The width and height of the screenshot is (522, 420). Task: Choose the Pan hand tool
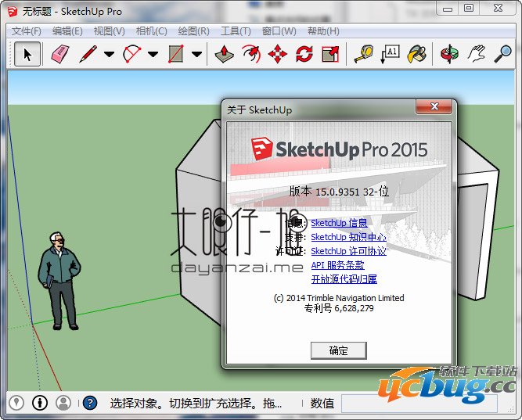476,54
